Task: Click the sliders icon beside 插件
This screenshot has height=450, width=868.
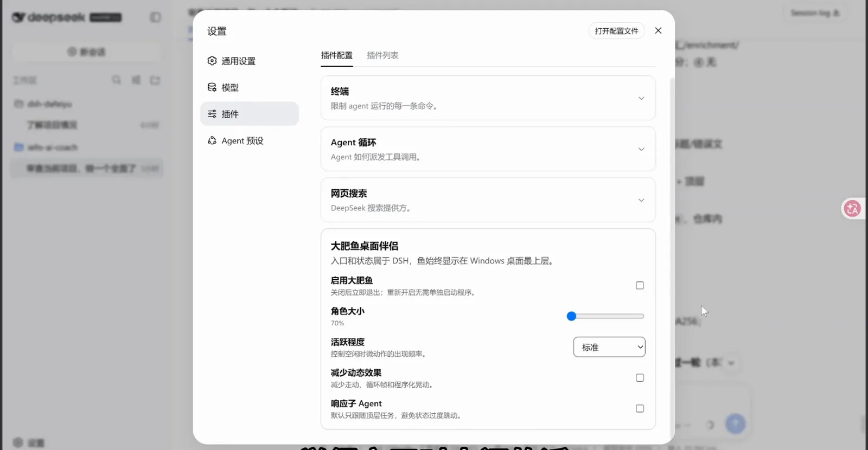Action: 212,114
